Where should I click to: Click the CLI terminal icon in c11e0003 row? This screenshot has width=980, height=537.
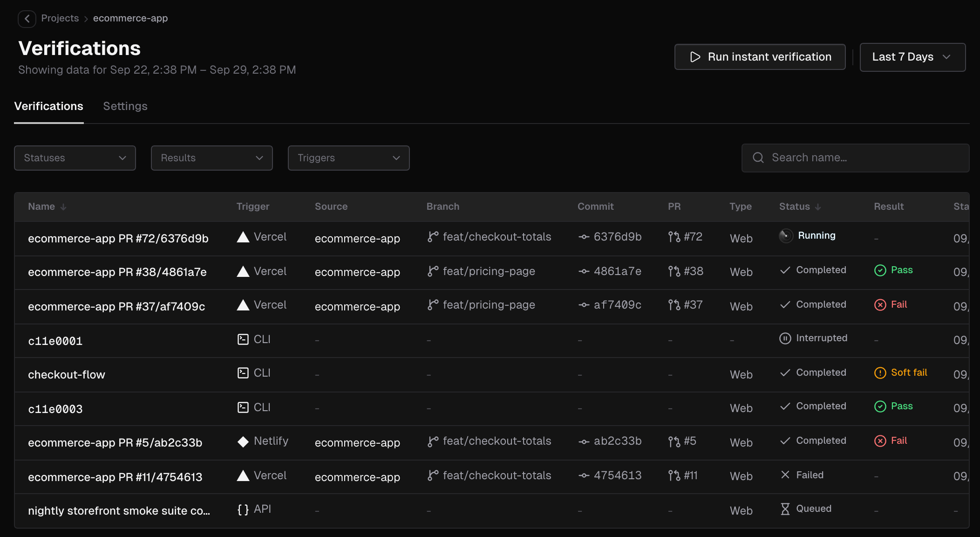[243, 407]
